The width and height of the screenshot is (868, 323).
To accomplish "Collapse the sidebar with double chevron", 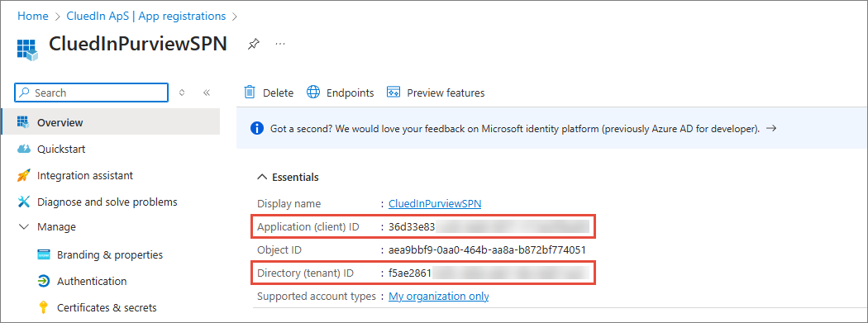I will pyautogui.click(x=207, y=93).
